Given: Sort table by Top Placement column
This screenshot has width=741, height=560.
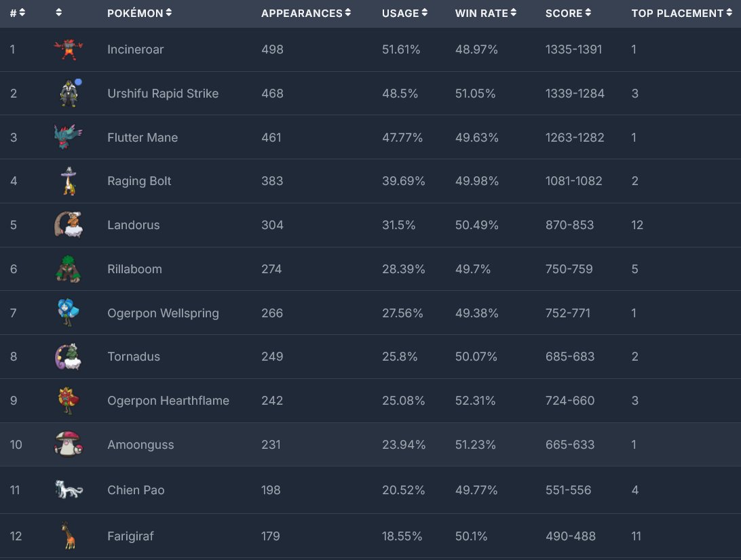Looking at the screenshot, I should (682, 14).
